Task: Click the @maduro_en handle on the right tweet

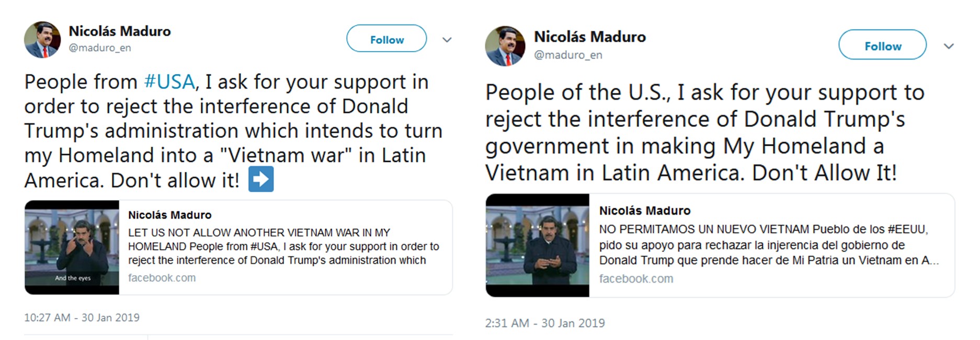Action: coord(567,54)
